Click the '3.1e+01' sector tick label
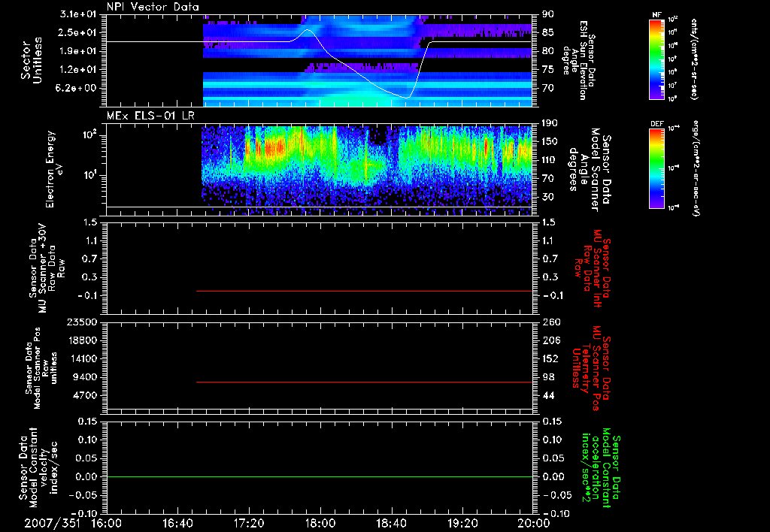Viewport: 770px width, 532px height. (x=78, y=14)
